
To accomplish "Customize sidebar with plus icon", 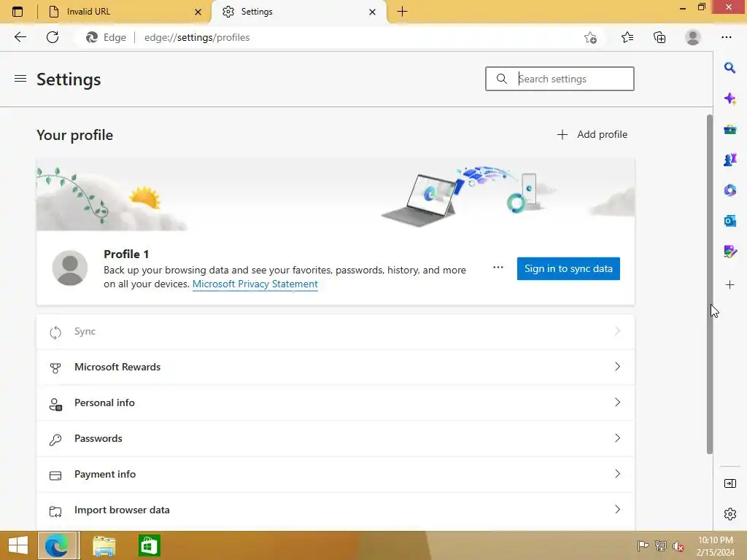I will [x=729, y=285].
